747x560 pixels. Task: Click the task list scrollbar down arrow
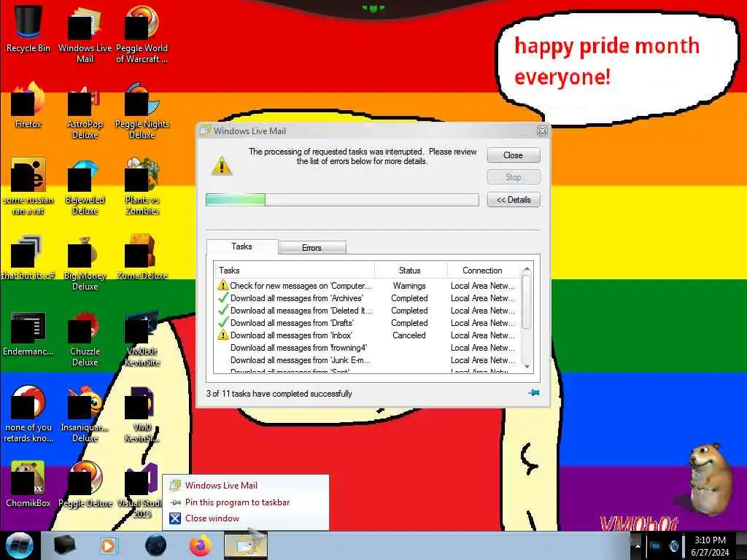[527, 367]
